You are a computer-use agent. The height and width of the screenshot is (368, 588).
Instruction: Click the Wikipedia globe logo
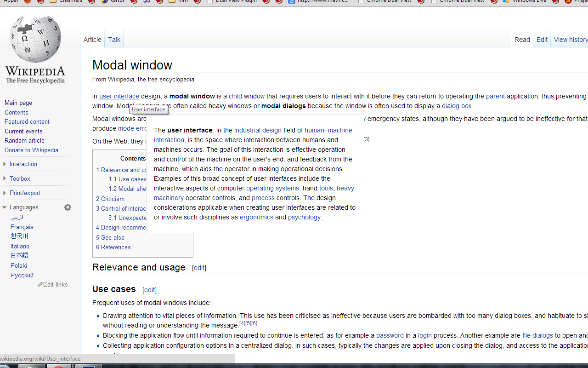pos(35,50)
